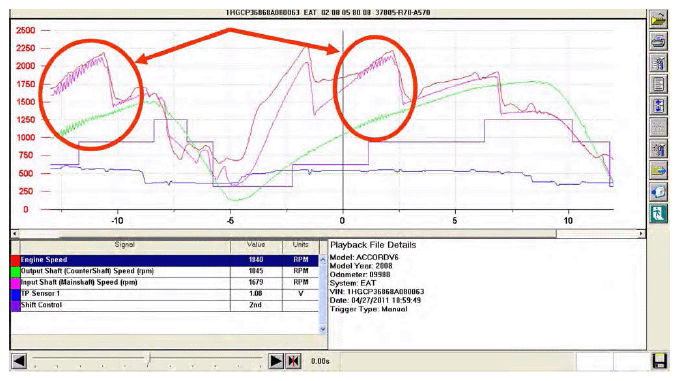Select the Shift Control signal row

click(x=165, y=305)
